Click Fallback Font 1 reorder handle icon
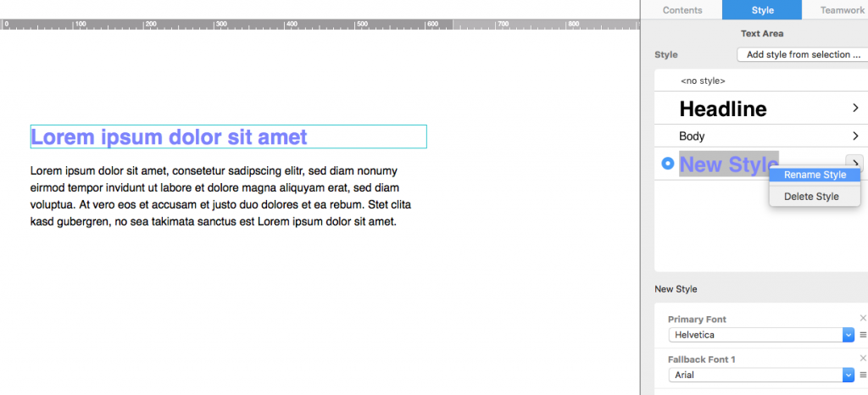868x395 pixels. [x=862, y=375]
